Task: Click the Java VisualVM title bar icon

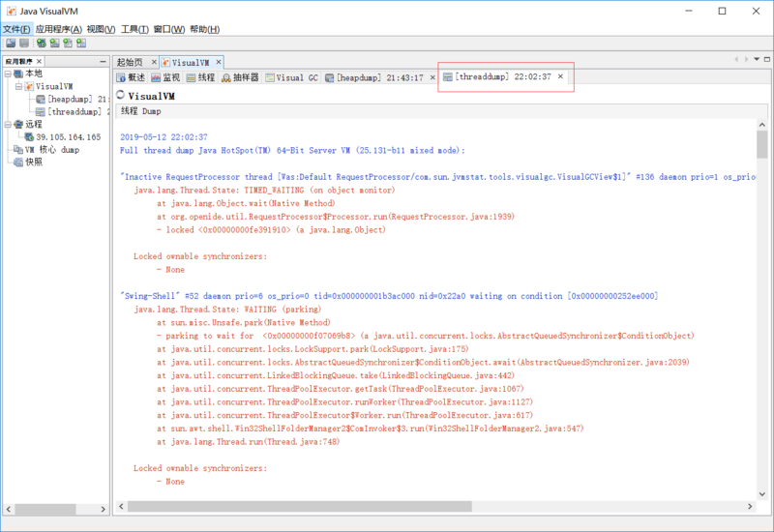Action: [x=11, y=11]
